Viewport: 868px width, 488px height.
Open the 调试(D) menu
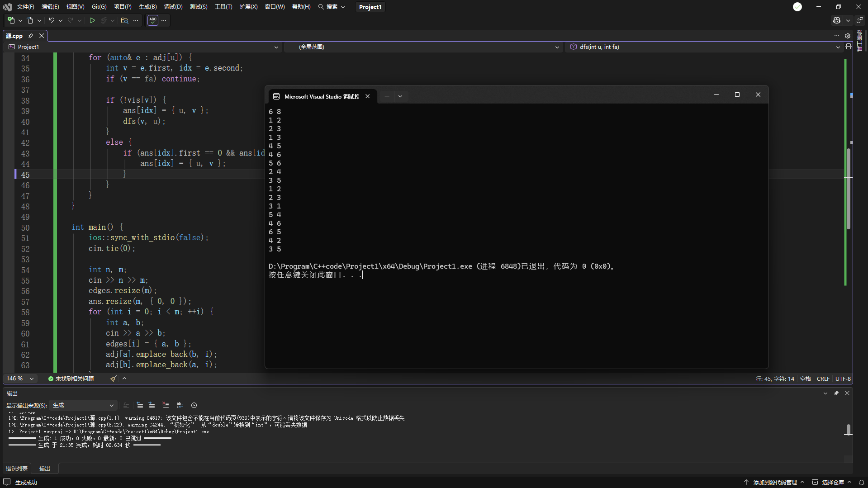pos(173,7)
